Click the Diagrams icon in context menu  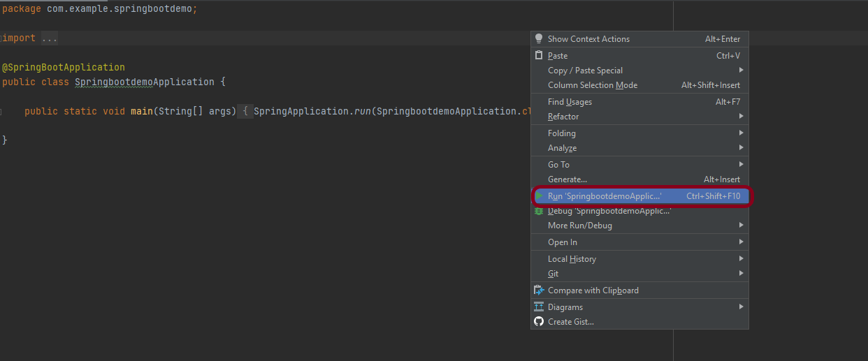539,307
